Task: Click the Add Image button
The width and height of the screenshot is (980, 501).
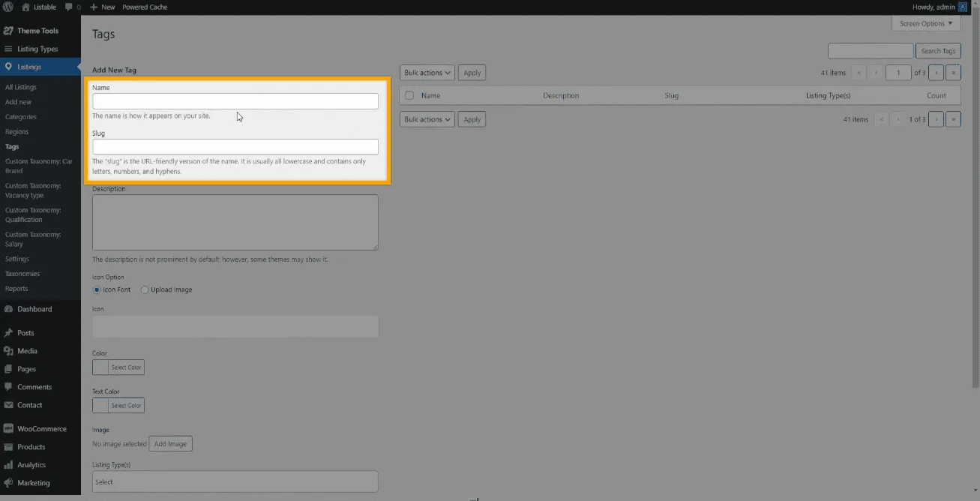Action: pos(170,444)
